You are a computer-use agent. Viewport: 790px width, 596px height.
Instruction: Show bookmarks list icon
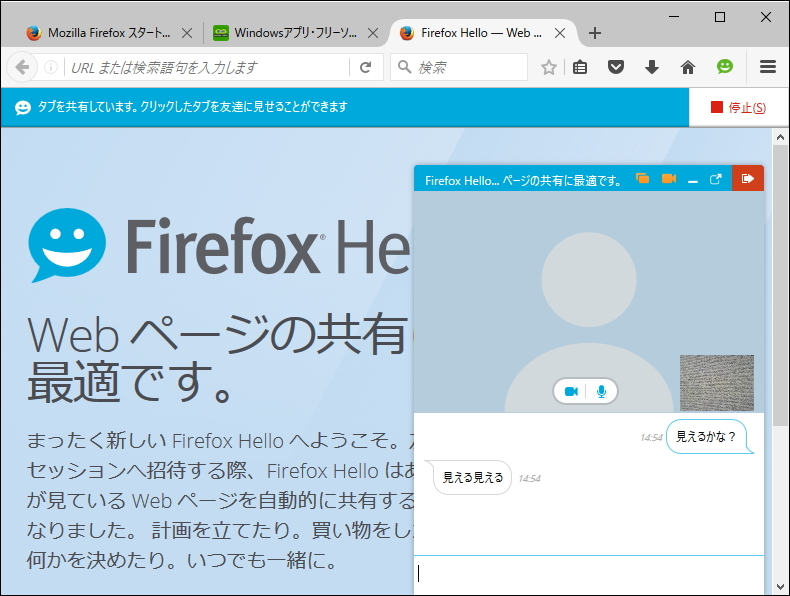click(580, 67)
